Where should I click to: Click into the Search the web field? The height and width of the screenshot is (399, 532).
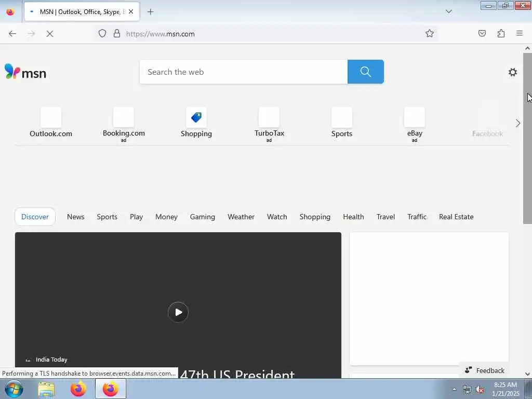pos(243,72)
